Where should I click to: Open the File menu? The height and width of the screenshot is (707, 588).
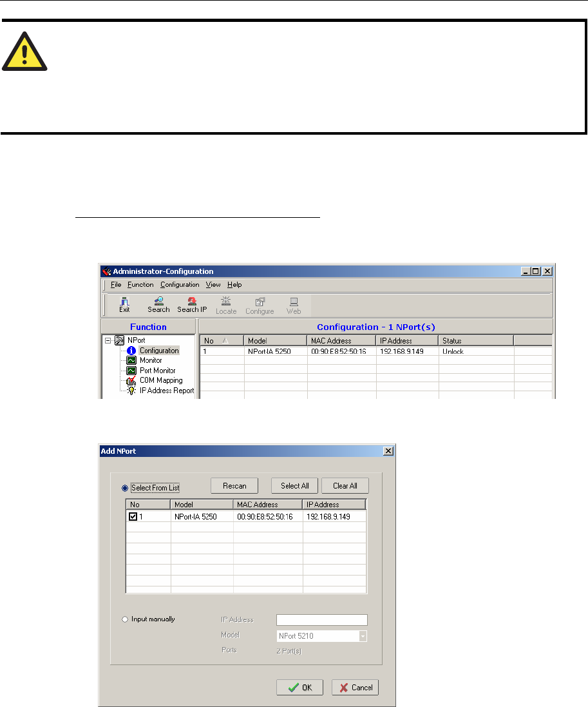[116, 284]
